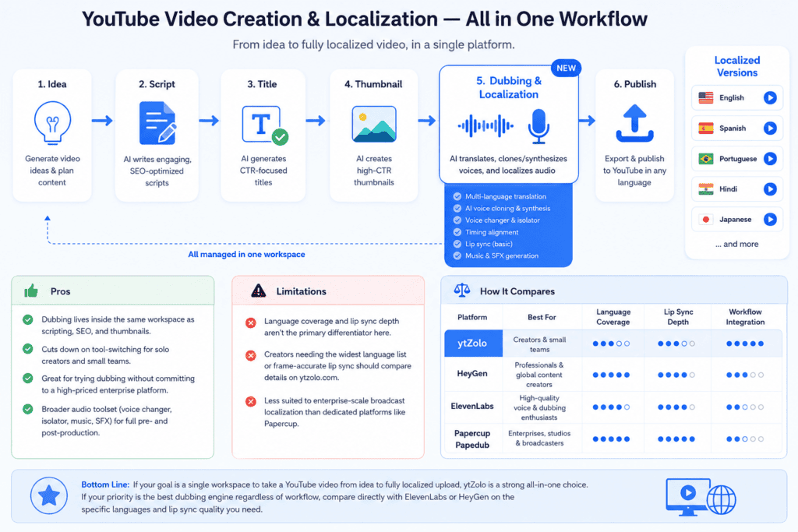Click the Workflow Integration column header
The height and width of the screenshot is (532, 798).
745,317
